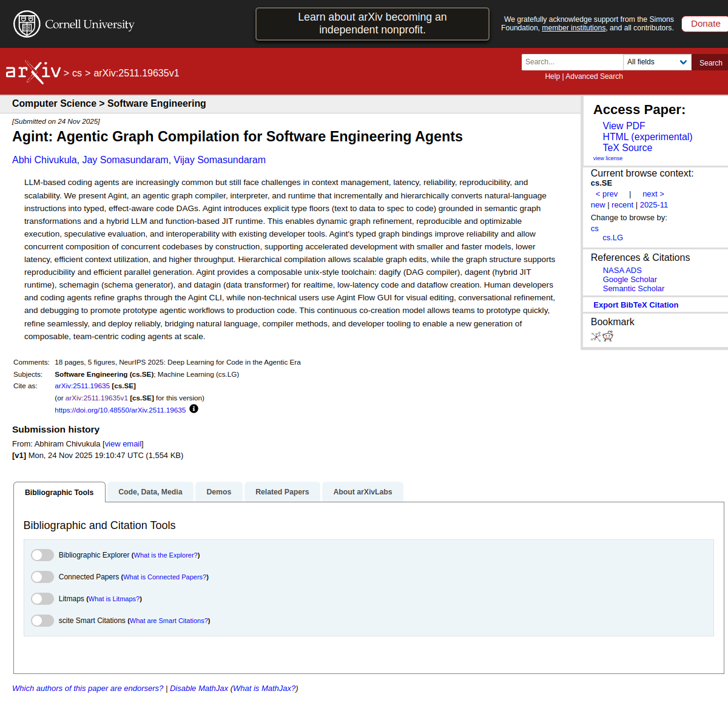Viewport: 728px width, 728px height.
Task: Open Google Scholar link
Action: [x=630, y=280]
